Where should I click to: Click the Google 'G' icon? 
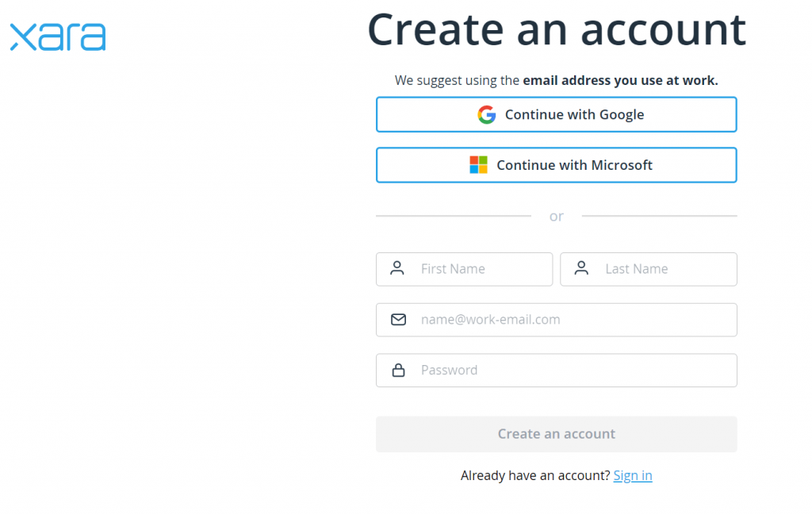(486, 114)
